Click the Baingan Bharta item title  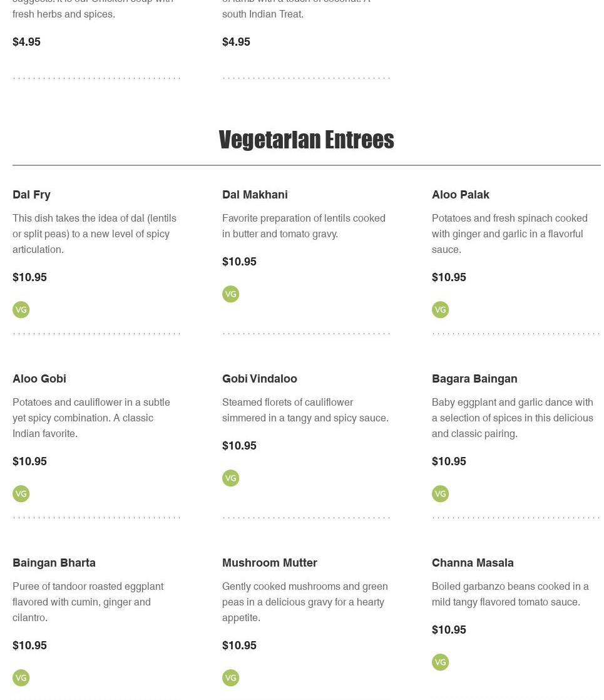tap(54, 563)
